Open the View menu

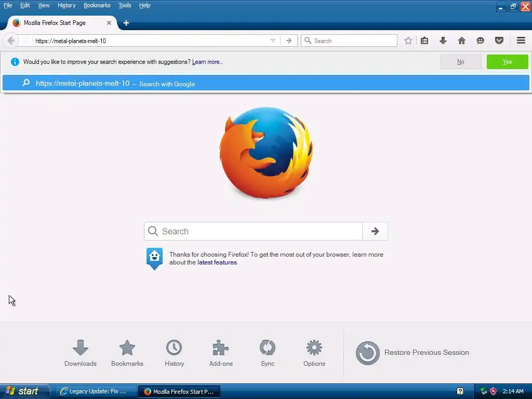tap(44, 5)
